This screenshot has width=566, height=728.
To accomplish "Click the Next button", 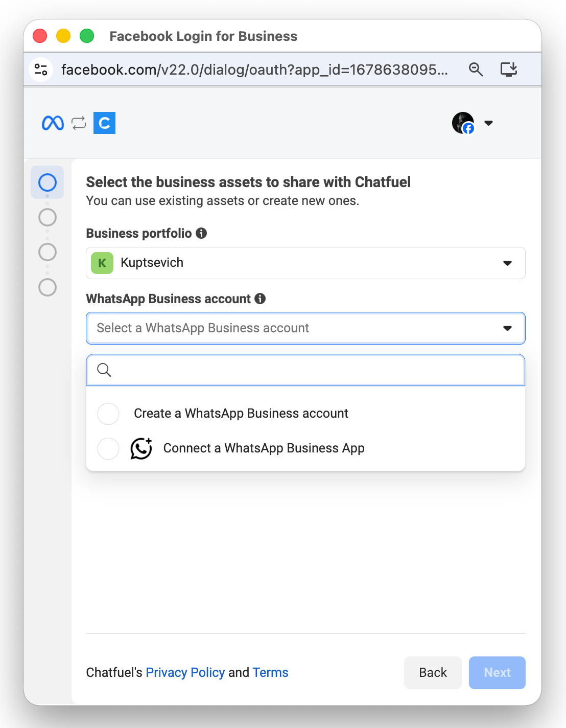I will [x=498, y=673].
